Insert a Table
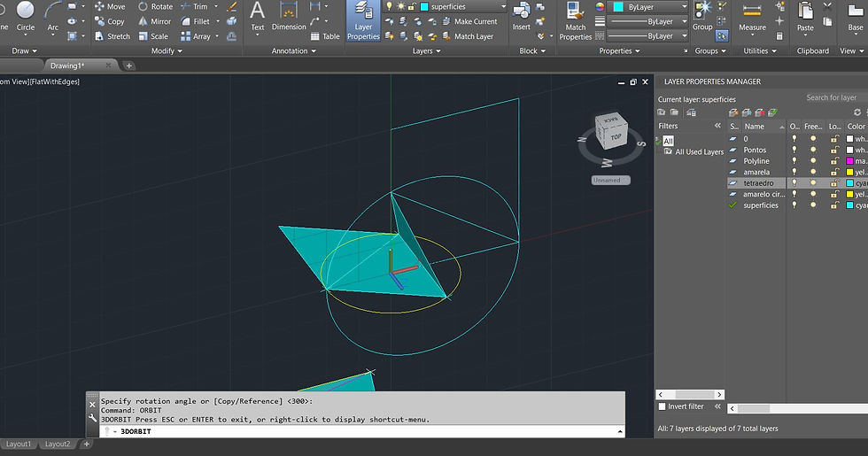868x456 pixels. 326,36
